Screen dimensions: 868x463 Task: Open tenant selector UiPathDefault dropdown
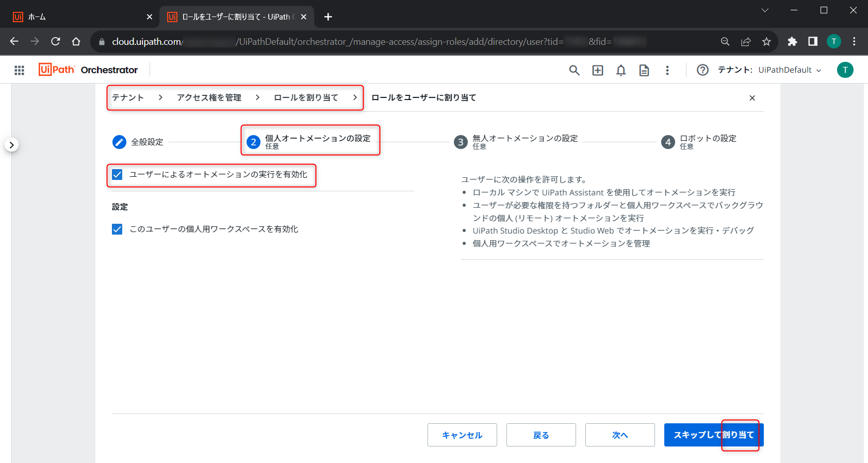pos(790,70)
